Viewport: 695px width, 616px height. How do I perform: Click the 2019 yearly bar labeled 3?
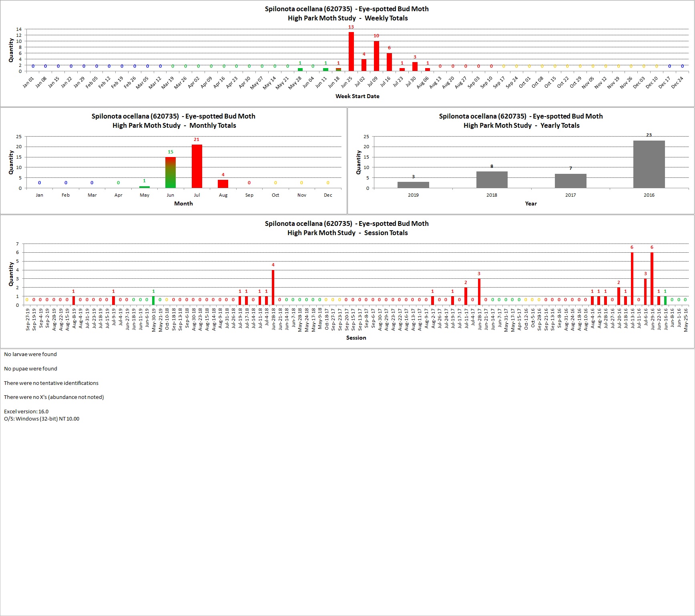pos(413,185)
